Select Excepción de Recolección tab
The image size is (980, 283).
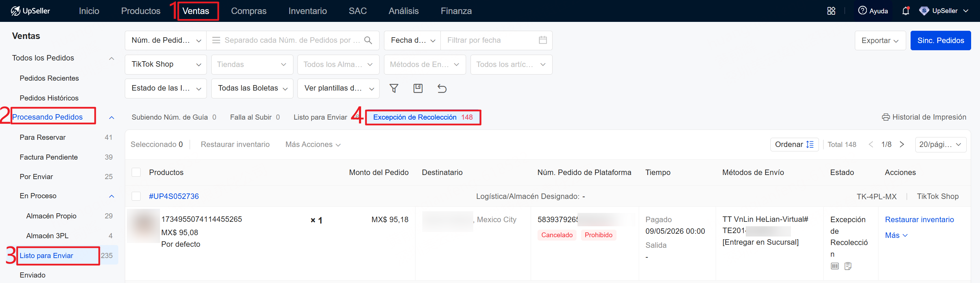coord(423,117)
